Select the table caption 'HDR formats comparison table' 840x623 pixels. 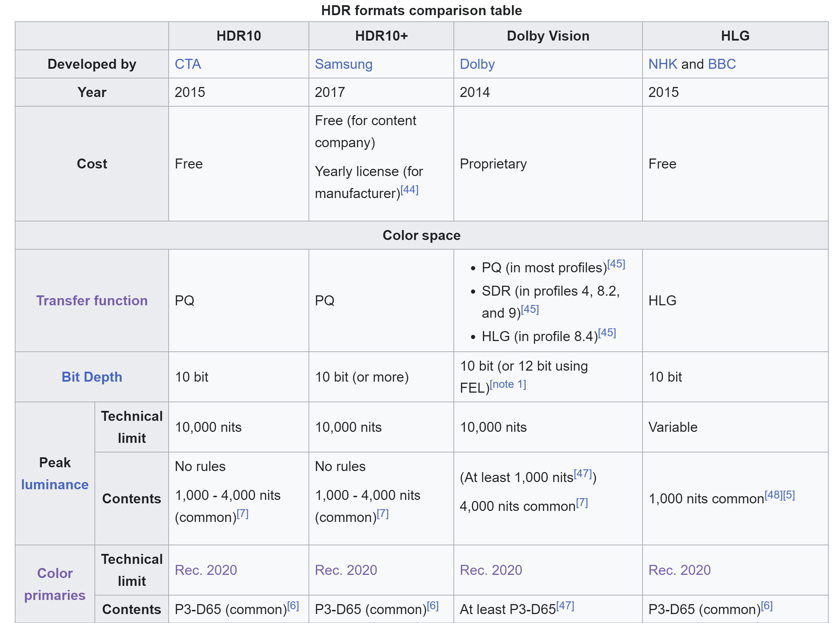[x=421, y=11]
